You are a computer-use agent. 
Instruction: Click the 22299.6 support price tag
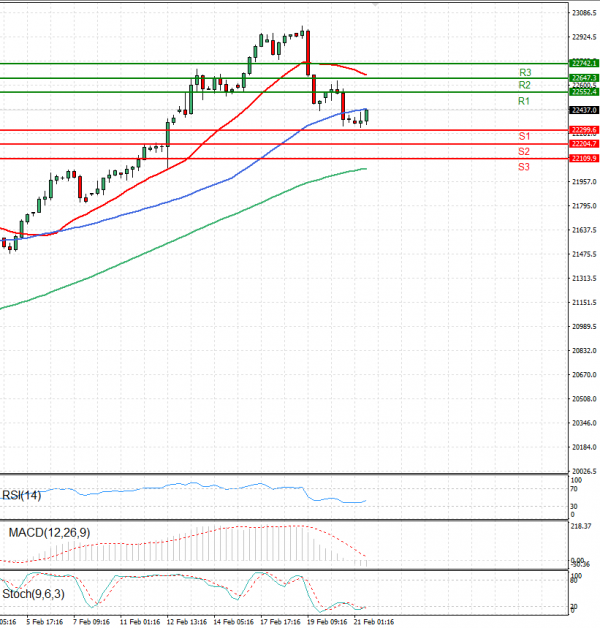[584, 130]
